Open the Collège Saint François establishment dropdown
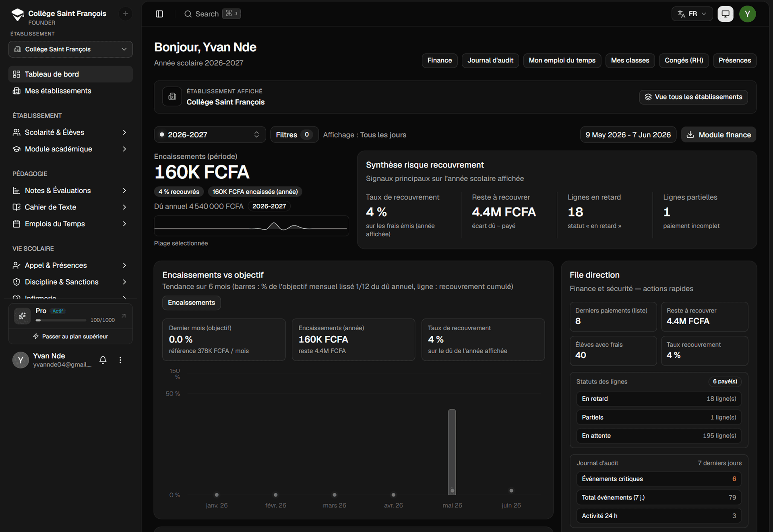Screen dimensions: 773x532 70,49
